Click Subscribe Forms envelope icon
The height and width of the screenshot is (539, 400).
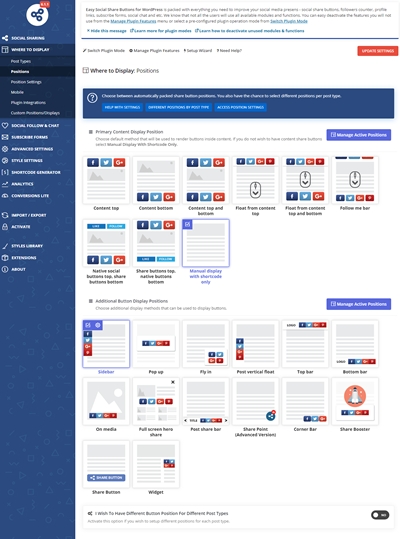[5, 137]
